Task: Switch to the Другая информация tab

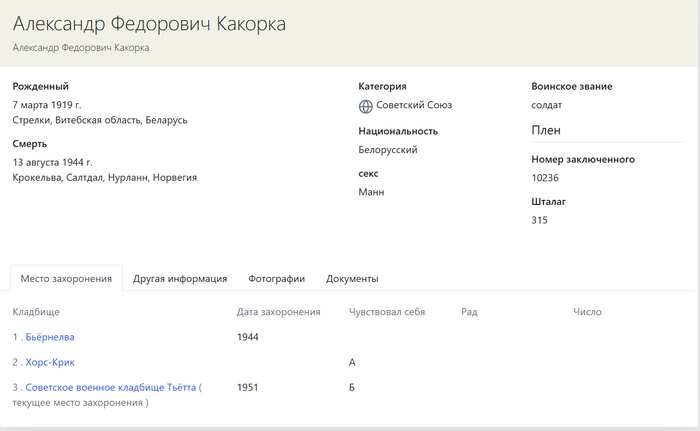Action: pyautogui.click(x=180, y=279)
